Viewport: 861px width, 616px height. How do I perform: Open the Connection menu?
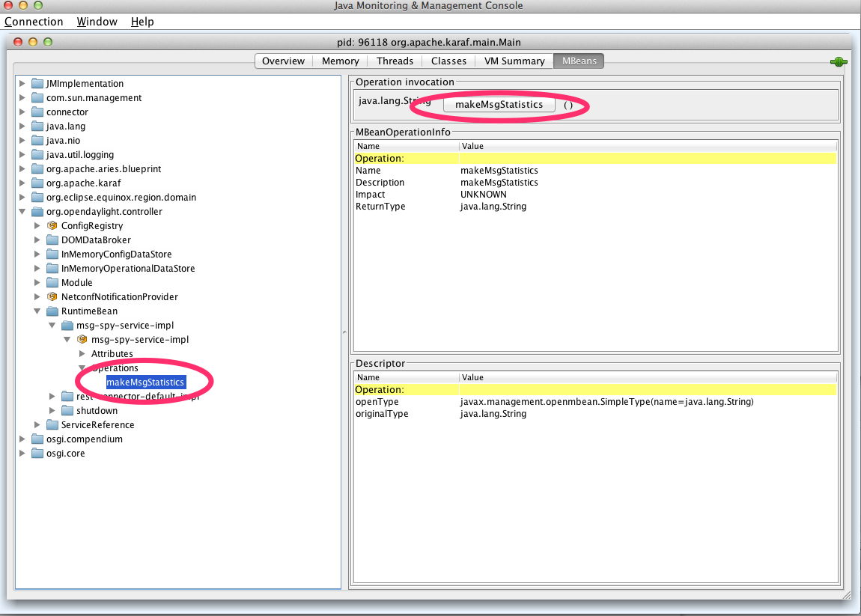[34, 22]
